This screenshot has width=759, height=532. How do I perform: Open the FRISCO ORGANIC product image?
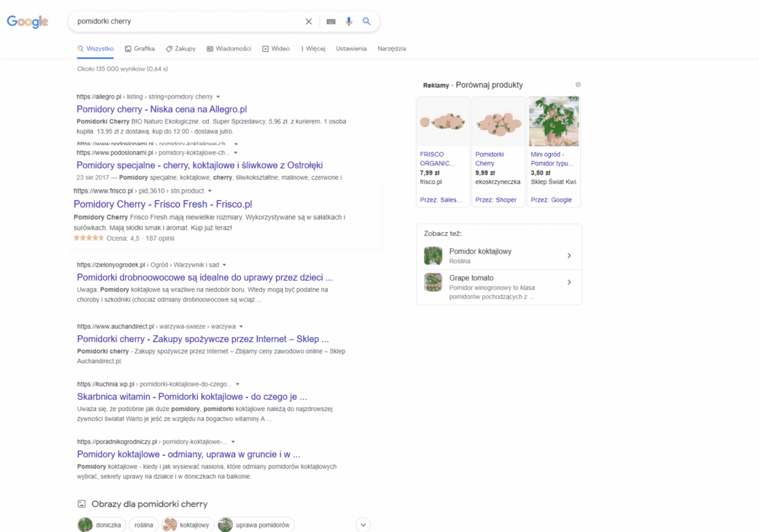[x=443, y=122]
